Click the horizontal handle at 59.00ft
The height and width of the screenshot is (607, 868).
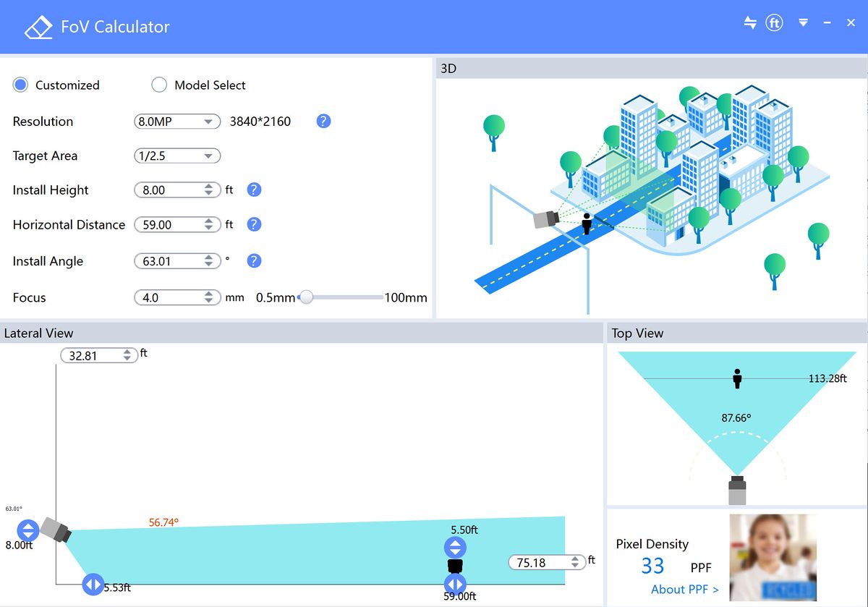(x=455, y=584)
